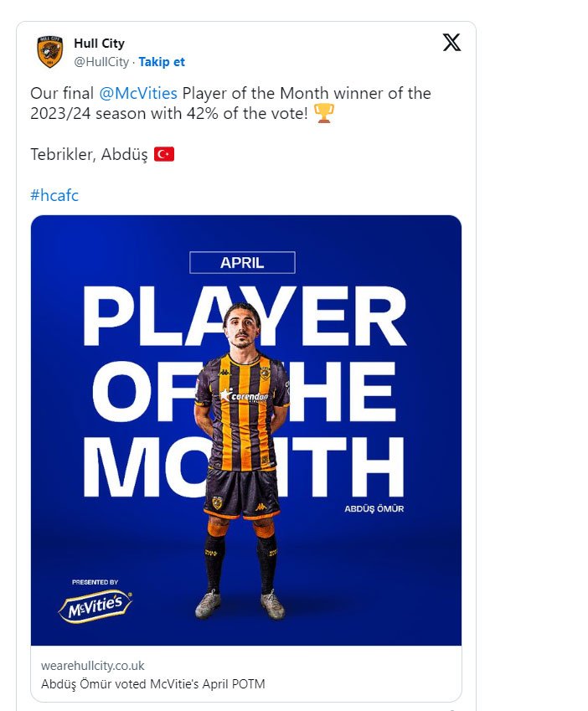
Task: Click the Turkish flag emoji
Action: point(164,155)
